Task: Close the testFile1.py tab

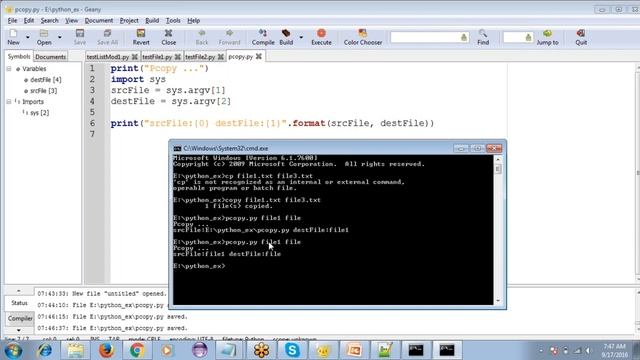Action: coord(178,57)
